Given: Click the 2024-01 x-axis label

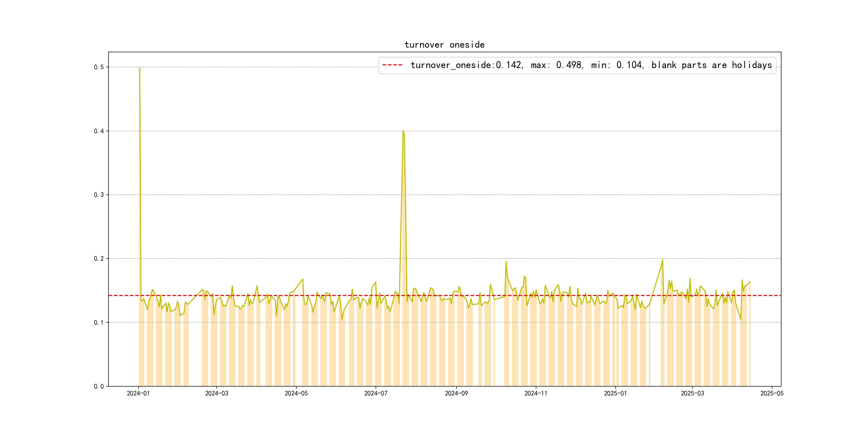Looking at the screenshot, I should click(138, 393).
